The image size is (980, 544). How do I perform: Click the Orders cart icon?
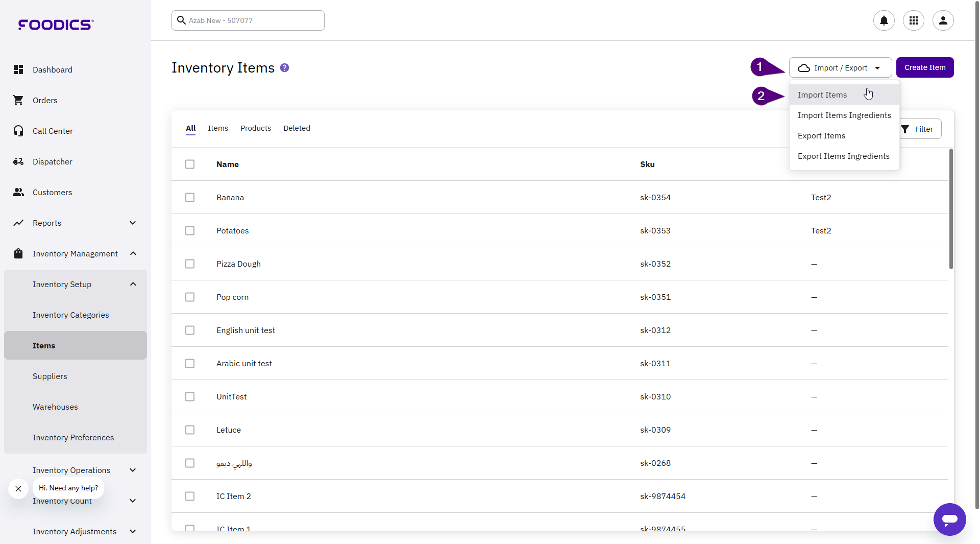[18, 100]
